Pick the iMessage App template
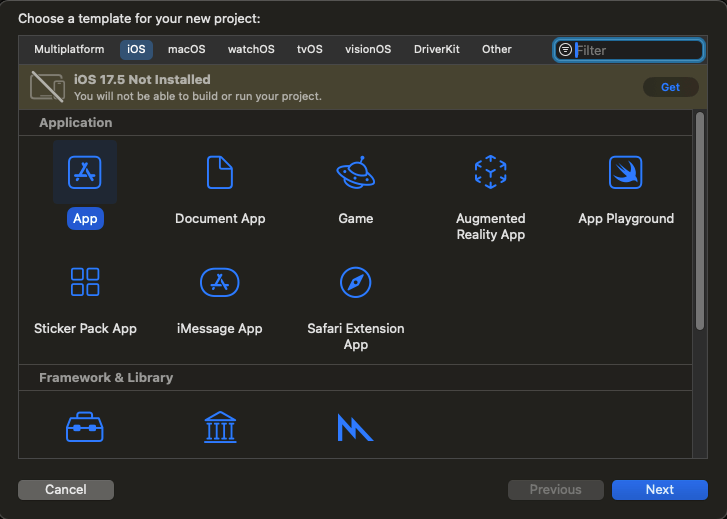 pos(220,282)
